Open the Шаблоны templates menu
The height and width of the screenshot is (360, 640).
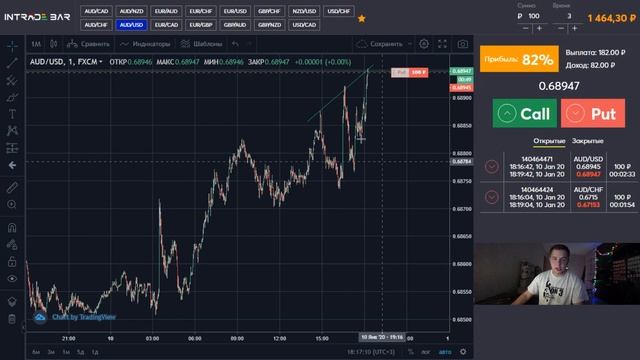pyautogui.click(x=202, y=44)
